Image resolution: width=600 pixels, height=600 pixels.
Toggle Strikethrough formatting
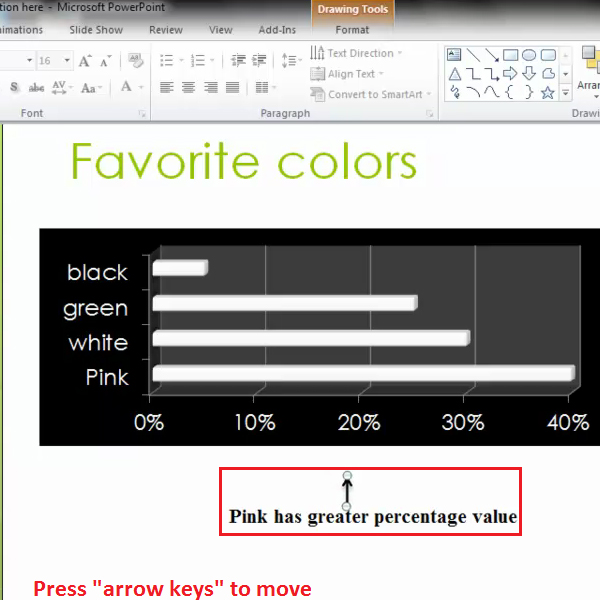(36, 88)
